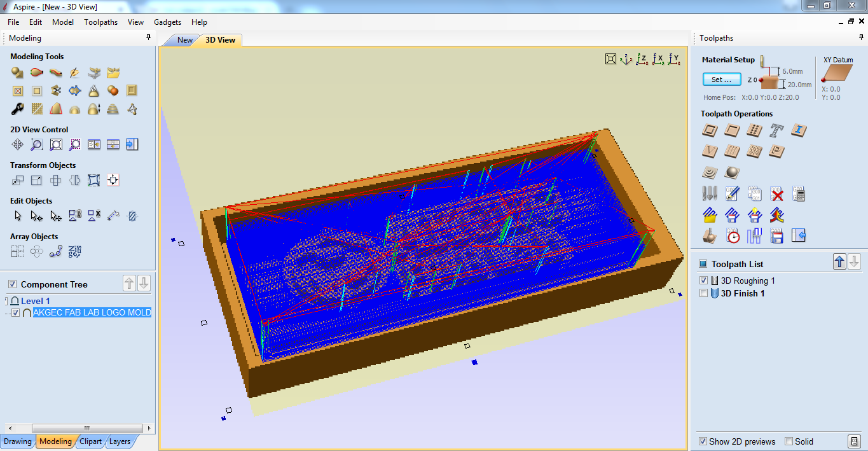The width and height of the screenshot is (868, 451).
Task: Open the Toolpaths menu
Action: [100, 22]
